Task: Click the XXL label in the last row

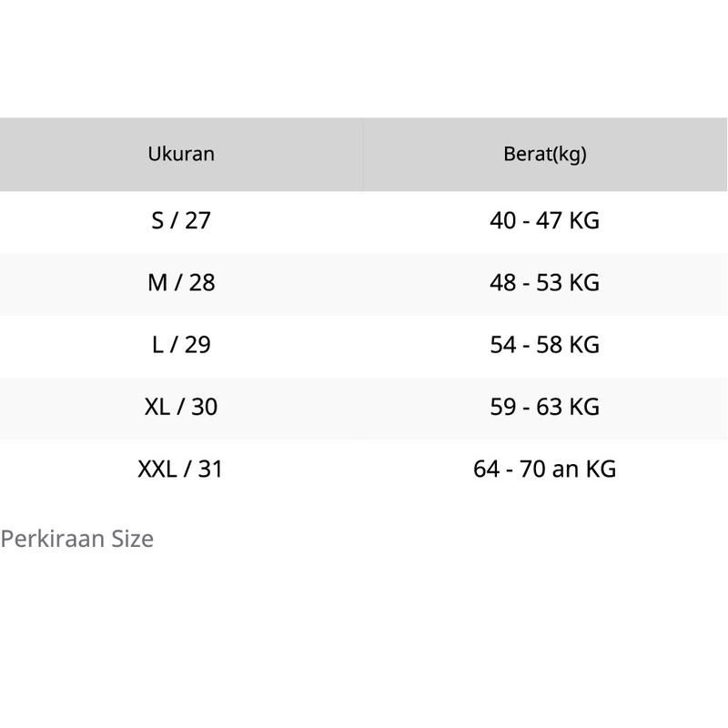Action: coord(157,470)
